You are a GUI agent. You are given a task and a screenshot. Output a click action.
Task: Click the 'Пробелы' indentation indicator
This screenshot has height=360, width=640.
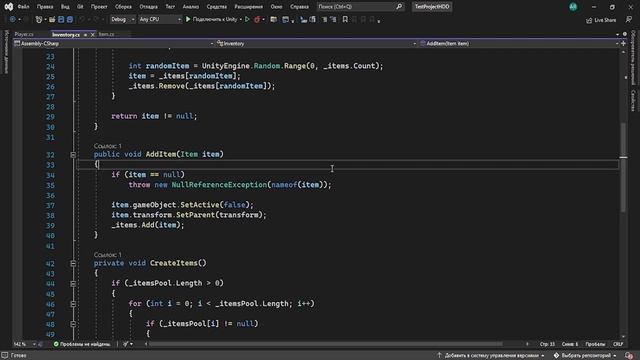595,344
